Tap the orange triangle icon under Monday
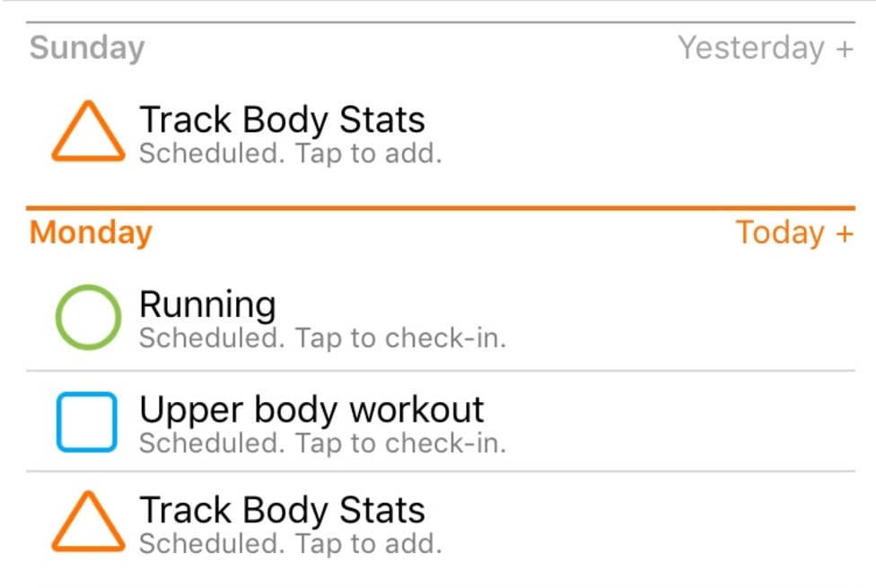Screen dimensions: 876x588 (x=87, y=522)
